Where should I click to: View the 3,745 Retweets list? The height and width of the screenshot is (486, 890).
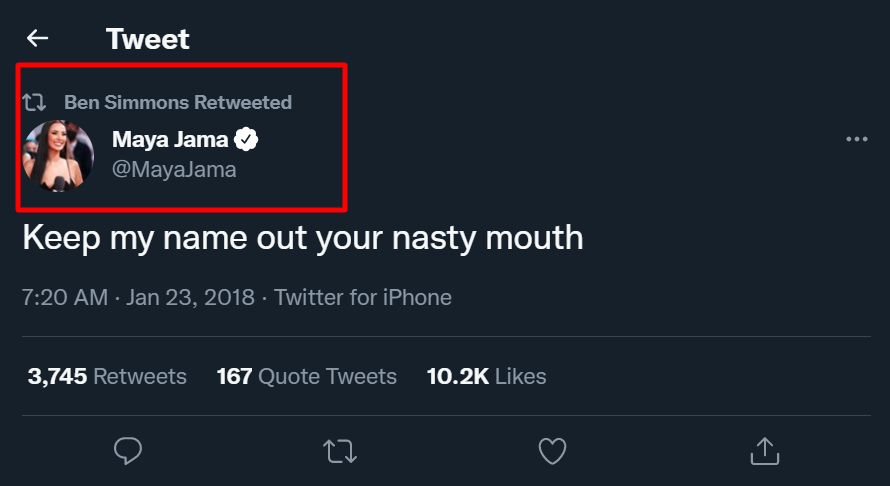pos(107,376)
